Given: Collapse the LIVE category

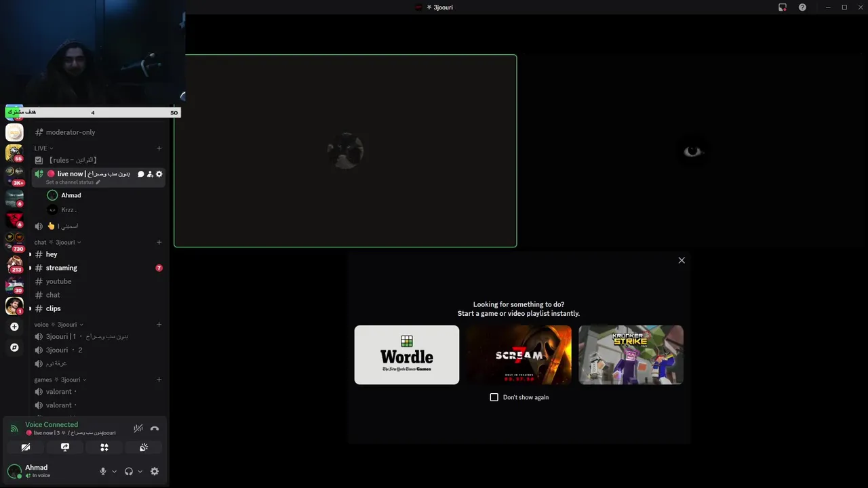Looking at the screenshot, I should point(44,148).
